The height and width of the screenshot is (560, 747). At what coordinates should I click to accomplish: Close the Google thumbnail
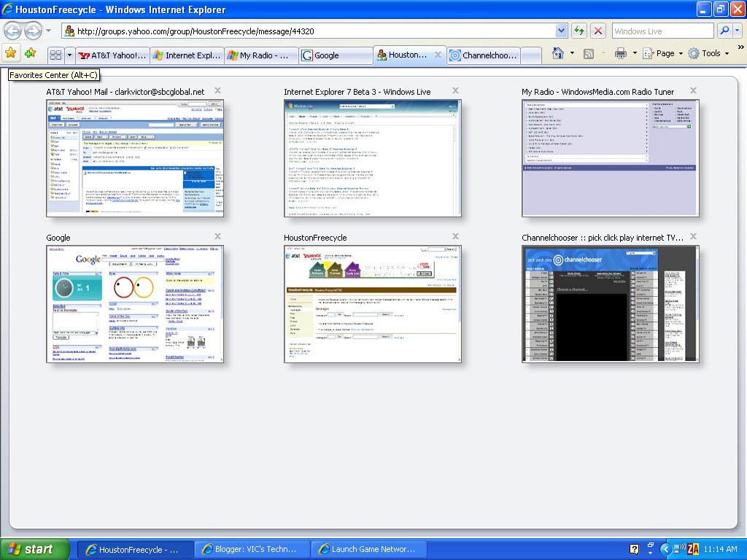217,236
